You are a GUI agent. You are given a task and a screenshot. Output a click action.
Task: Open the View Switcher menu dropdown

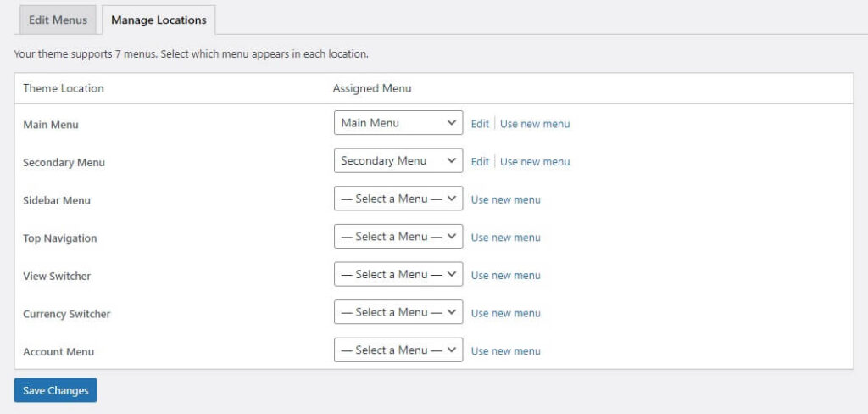tap(398, 275)
